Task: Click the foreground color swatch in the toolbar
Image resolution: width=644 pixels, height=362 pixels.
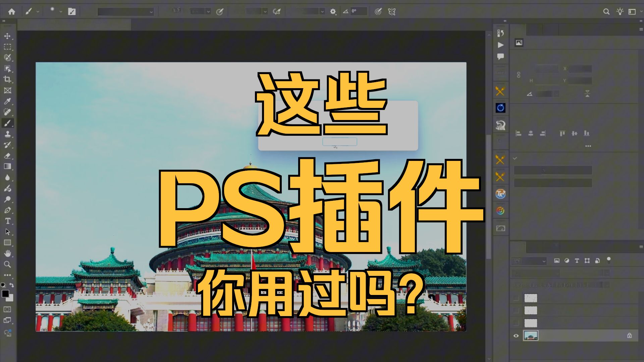Action: coord(5,294)
